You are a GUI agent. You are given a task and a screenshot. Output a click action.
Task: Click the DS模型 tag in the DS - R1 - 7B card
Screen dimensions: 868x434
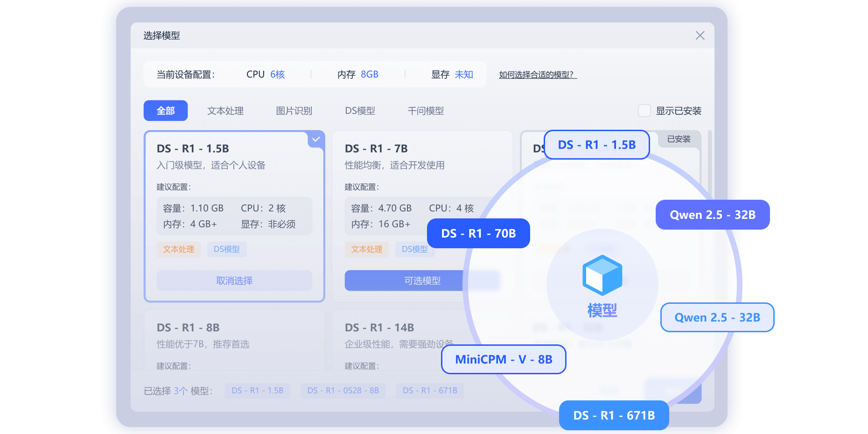pos(415,249)
